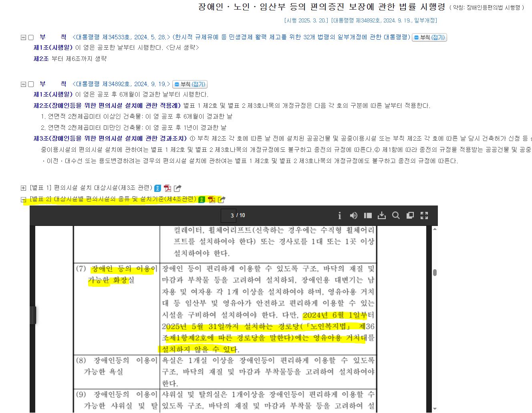Collapse 별표 2 attachment viewer
Screen dimensions: 532x413
(23, 200)
